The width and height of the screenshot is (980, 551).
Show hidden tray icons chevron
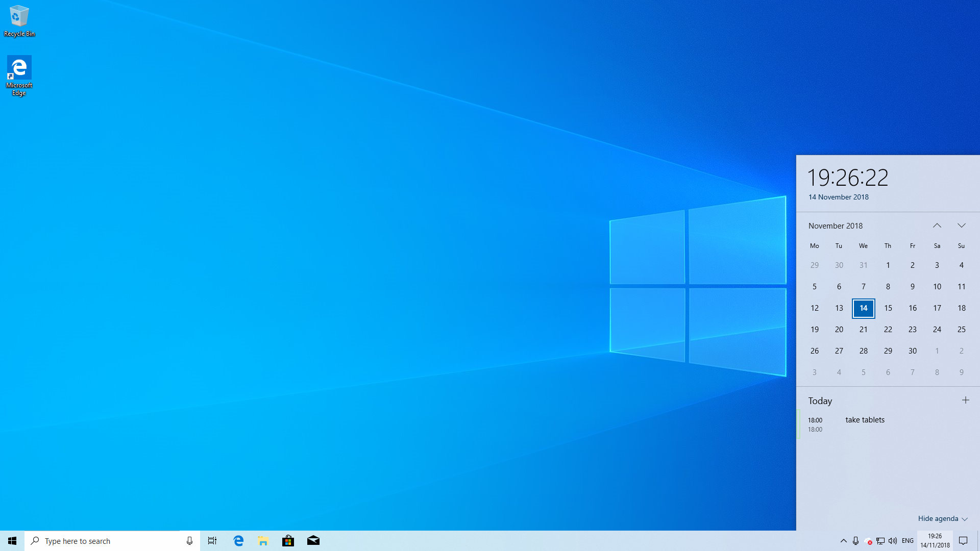click(843, 541)
